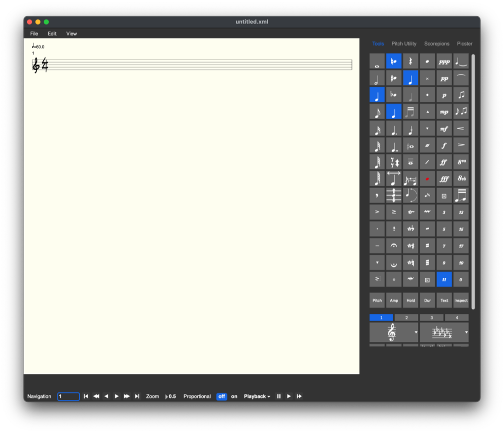Select the trill ornament tool

410,212
